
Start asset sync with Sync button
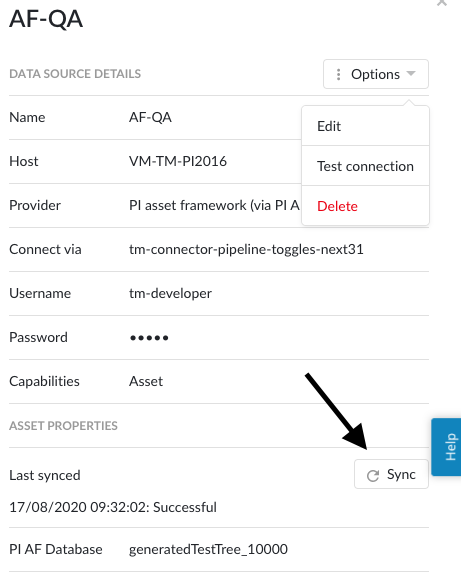coord(391,474)
